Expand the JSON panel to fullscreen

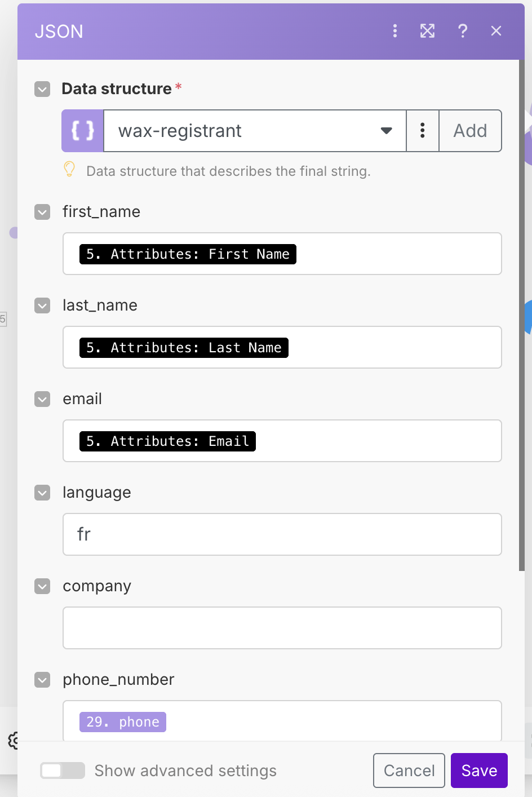(428, 31)
